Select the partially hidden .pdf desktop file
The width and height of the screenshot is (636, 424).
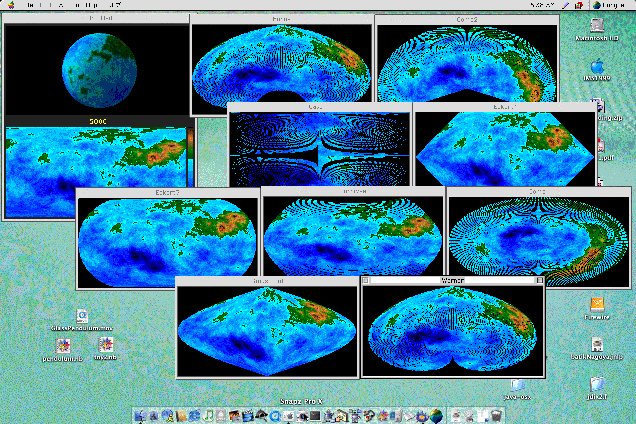[604, 151]
